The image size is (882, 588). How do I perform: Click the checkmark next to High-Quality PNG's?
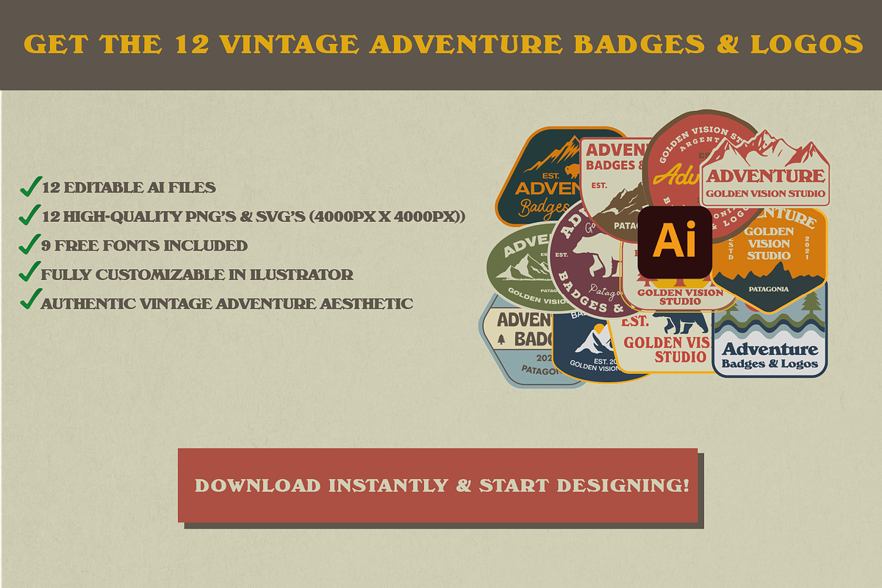coord(29,215)
